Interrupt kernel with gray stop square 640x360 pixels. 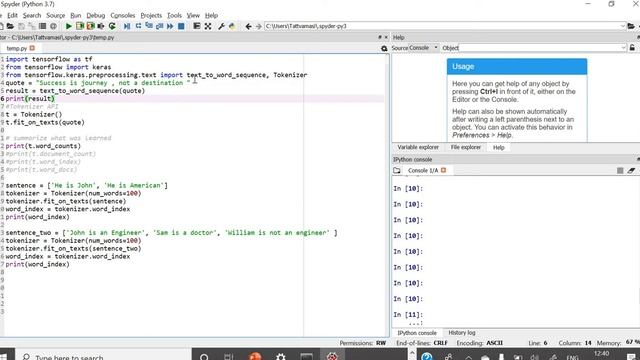click(620, 171)
